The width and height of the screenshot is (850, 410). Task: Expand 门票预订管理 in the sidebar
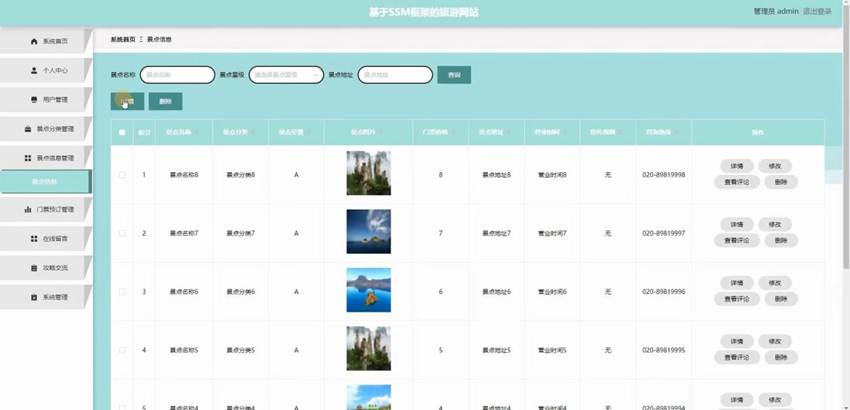click(45, 209)
